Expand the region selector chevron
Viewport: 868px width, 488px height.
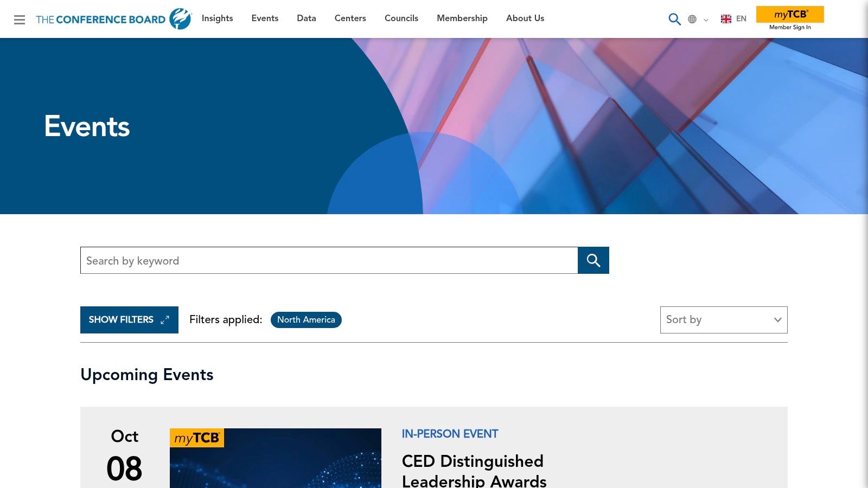tap(706, 20)
